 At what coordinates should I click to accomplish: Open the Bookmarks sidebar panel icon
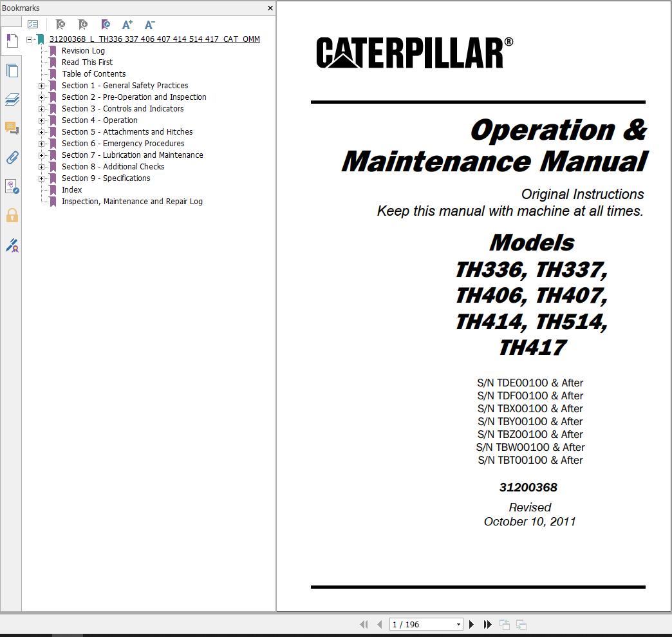click(x=12, y=41)
